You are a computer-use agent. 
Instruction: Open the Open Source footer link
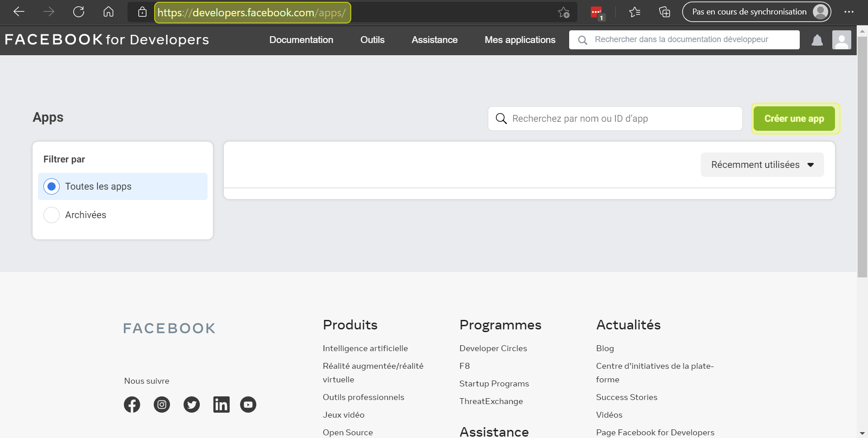[x=348, y=433]
